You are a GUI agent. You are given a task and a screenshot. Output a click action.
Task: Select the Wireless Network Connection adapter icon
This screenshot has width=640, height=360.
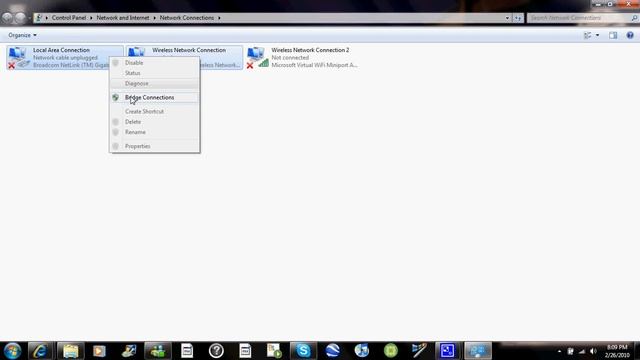pos(137,52)
